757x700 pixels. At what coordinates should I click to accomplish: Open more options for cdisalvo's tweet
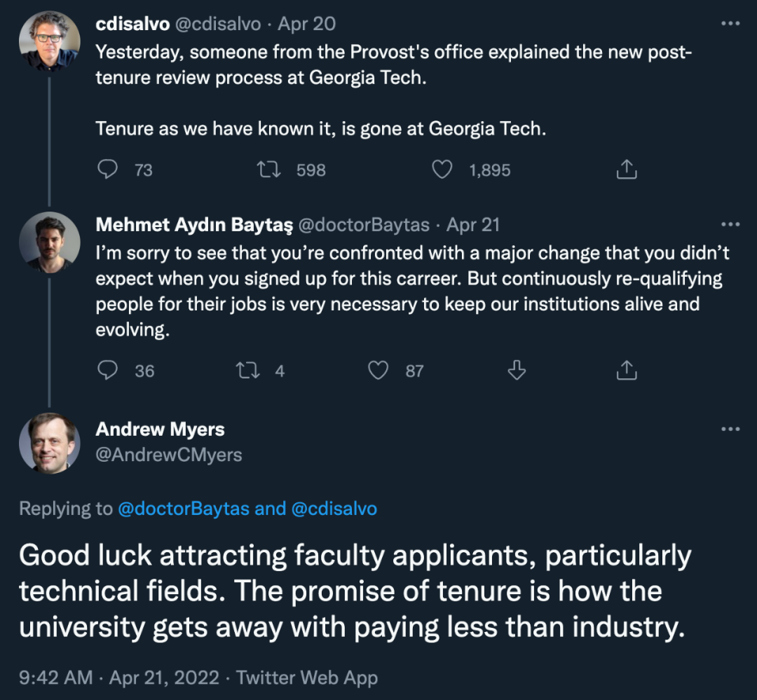coord(730,24)
